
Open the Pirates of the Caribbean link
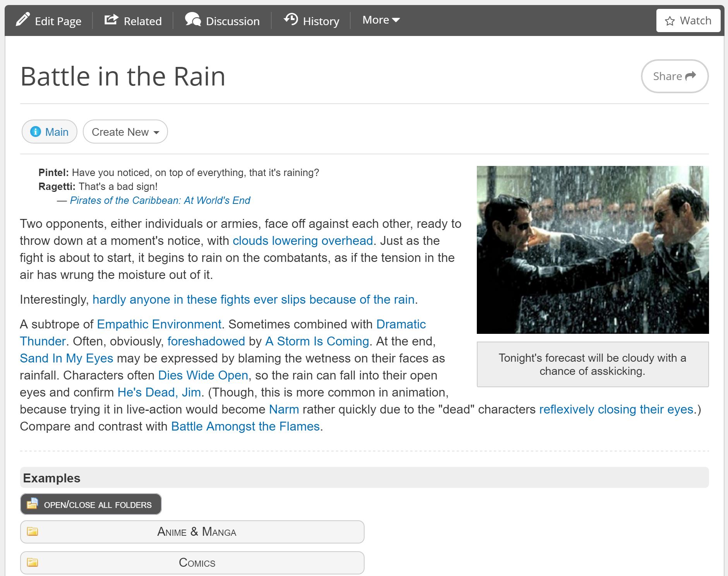pos(160,200)
